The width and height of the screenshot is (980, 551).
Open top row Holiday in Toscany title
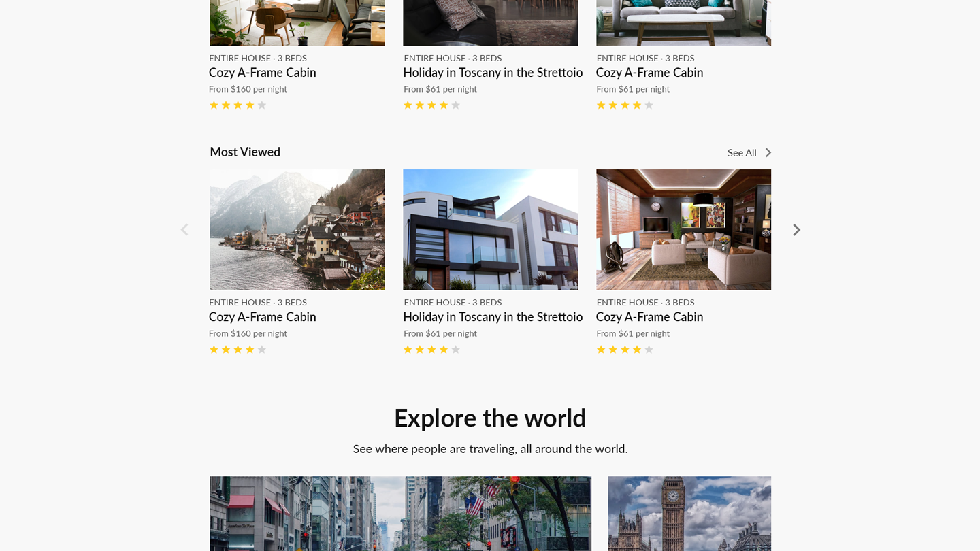pos(493,73)
